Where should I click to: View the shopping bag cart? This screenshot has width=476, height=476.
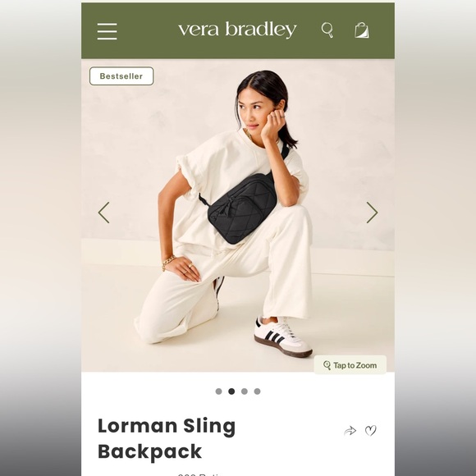[x=362, y=30]
